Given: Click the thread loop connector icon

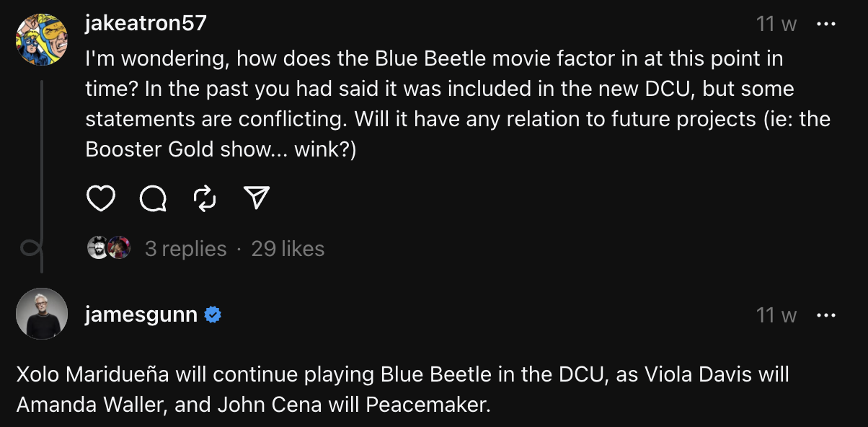Looking at the screenshot, I should coord(30,249).
